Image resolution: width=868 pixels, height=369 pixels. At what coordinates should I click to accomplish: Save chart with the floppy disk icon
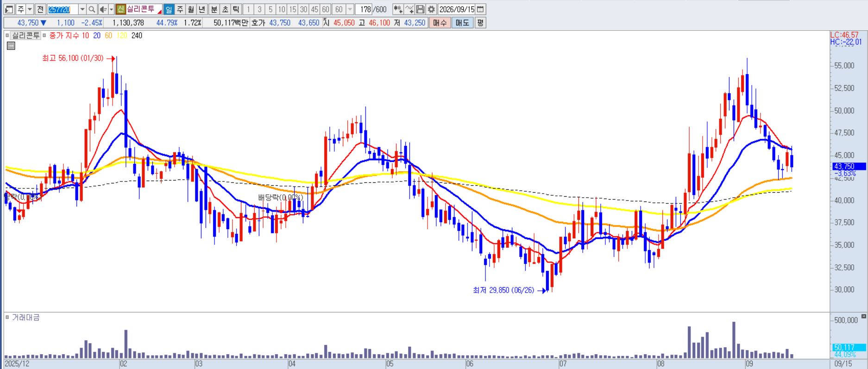(420, 9)
